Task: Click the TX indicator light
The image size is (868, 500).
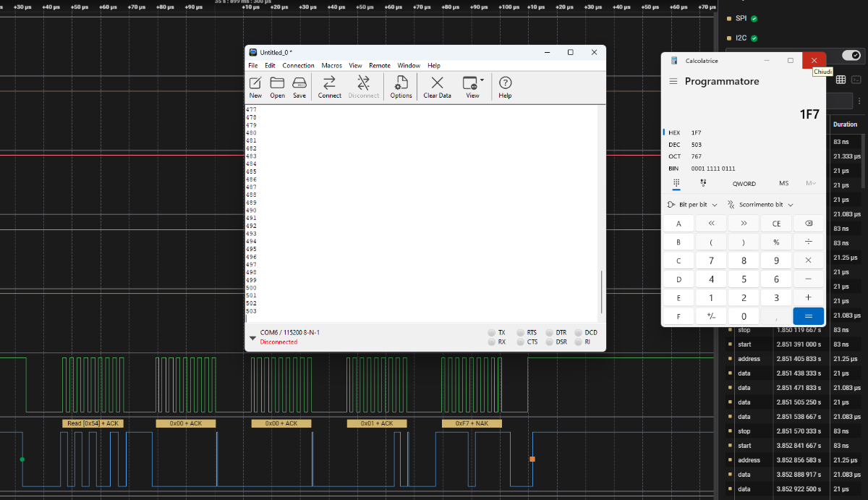Action: 492,332
